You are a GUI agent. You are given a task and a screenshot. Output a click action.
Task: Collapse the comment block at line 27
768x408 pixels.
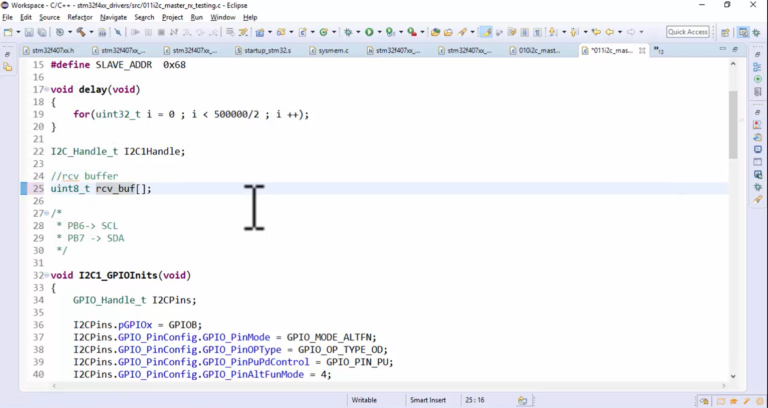[47, 214]
